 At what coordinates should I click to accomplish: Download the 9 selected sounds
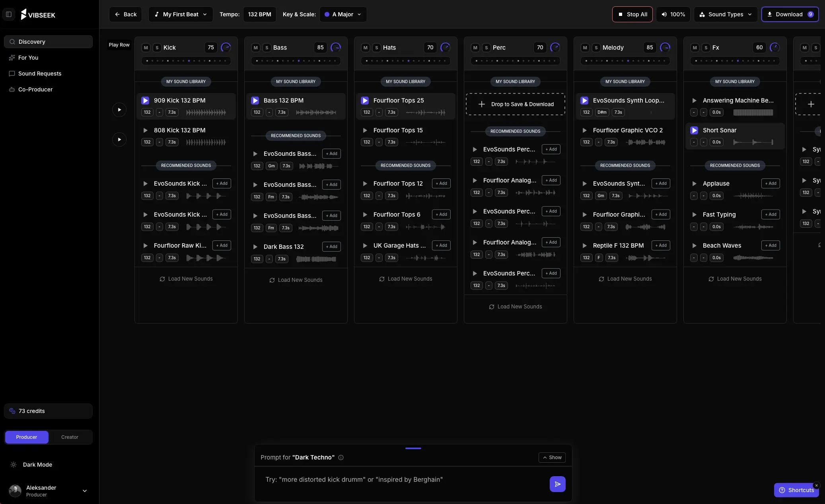(789, 14)
